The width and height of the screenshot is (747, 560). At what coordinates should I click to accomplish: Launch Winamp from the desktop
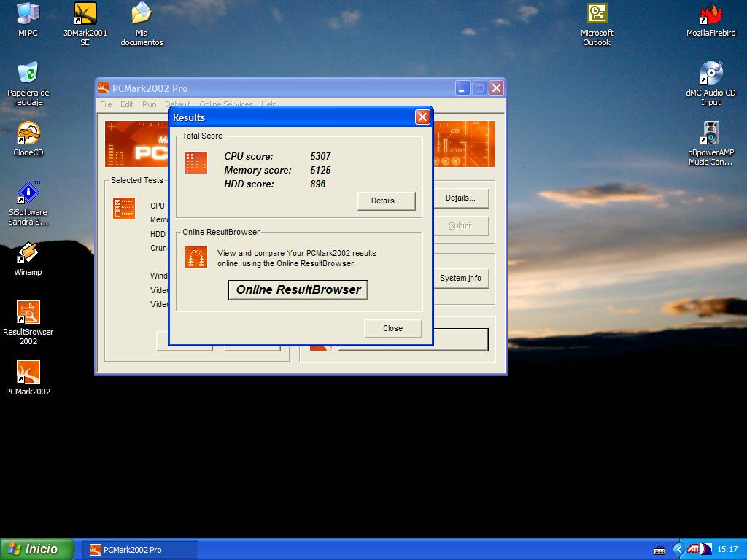pos(28,253)
